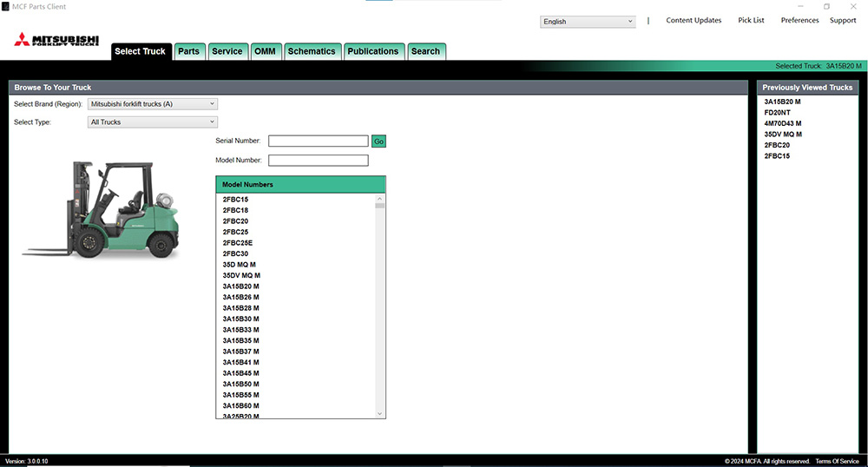Select model 35D MQ M

click(240, 265)
